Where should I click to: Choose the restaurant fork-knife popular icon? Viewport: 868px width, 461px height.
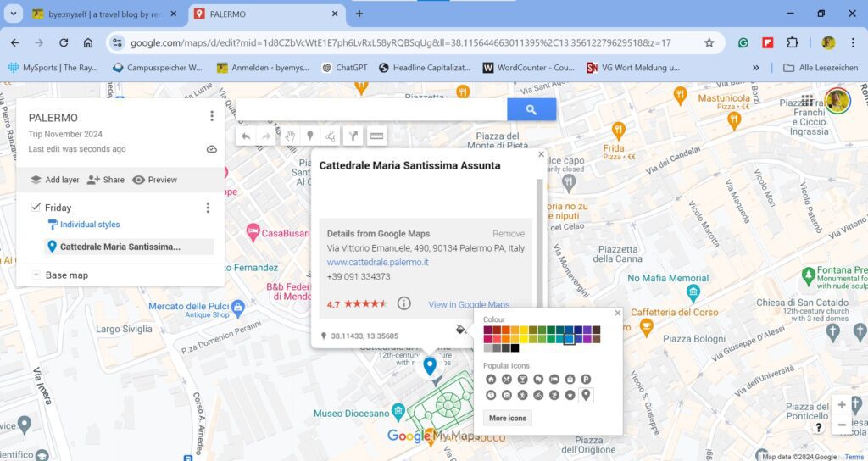click(x=507, y=379)
